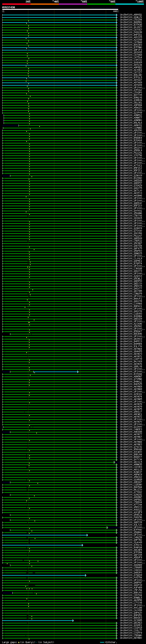Select hit label UniRef100_A1YKE4
The height and width of the screenshot is (644, 146).
[131, 70]
